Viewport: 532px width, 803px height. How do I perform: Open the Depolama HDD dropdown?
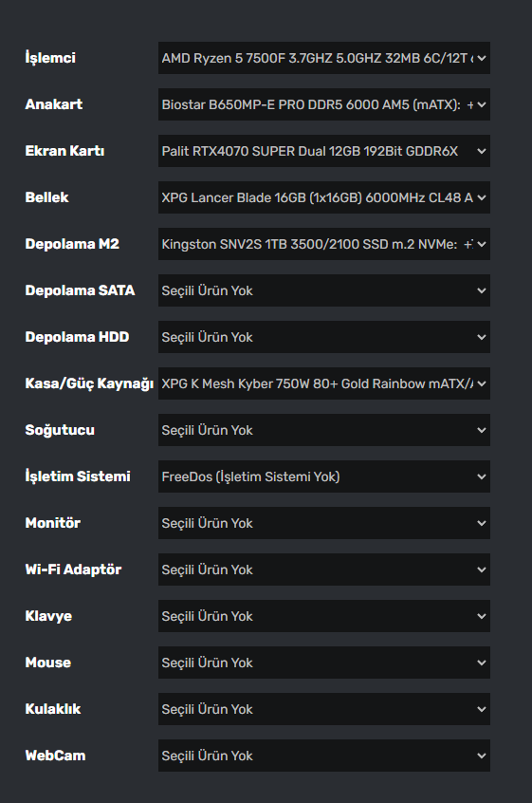pos(323,337)
